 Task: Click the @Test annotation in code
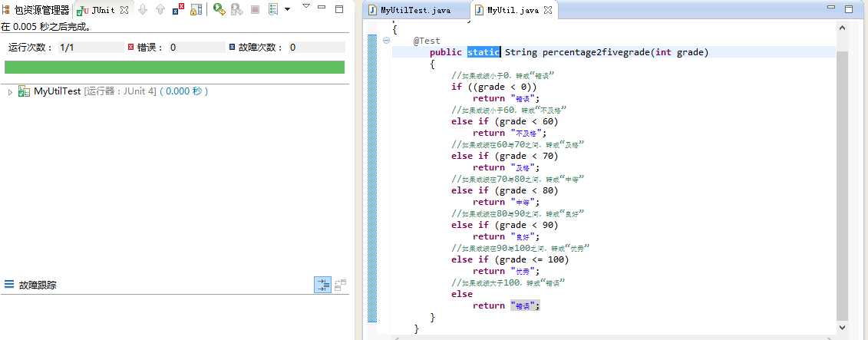point(427,41)
